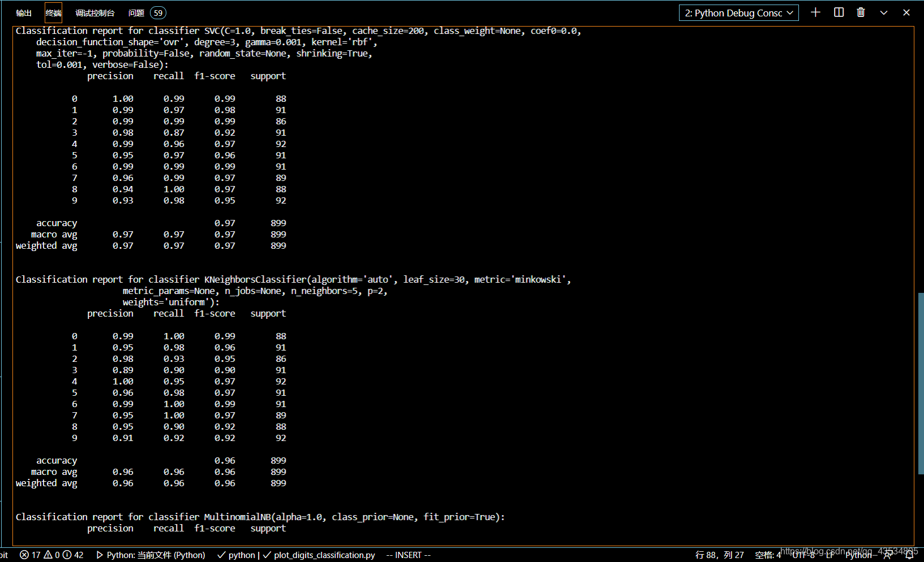924x562 pixels.
Task: Click the feedback icon in status bar
Action: pyautogui.click(x=888, y=555)
